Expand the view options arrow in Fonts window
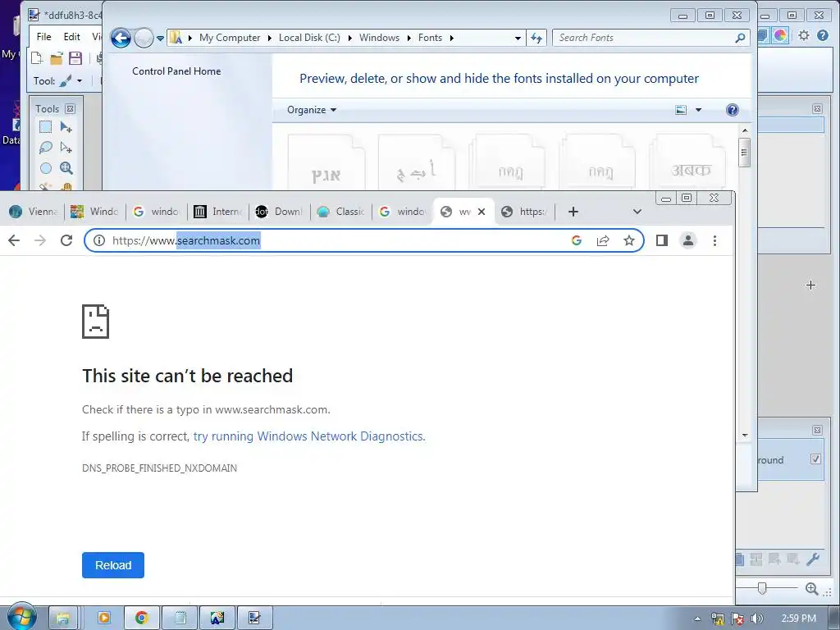Viewport: 840px width, 630px height. (698, 110)
